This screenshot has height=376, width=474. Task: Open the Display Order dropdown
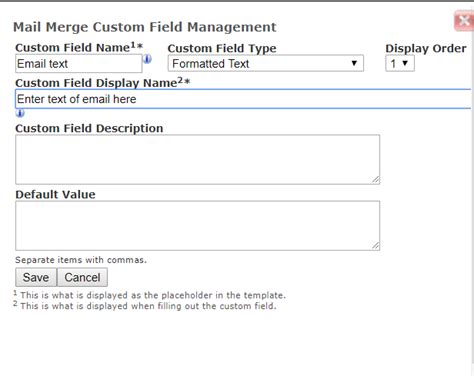(x=400, y=63)
